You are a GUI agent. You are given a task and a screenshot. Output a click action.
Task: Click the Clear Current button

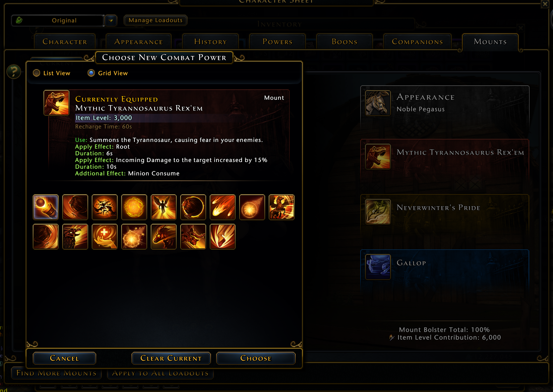click(171, 358)
